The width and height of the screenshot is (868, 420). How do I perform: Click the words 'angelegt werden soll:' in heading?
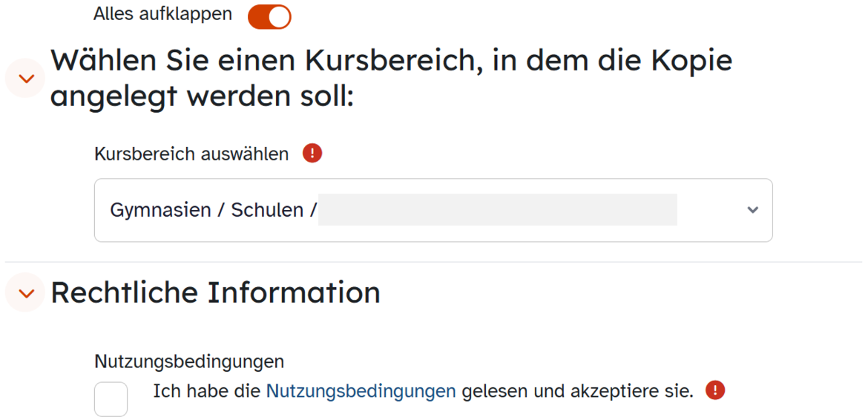[202, 96]
